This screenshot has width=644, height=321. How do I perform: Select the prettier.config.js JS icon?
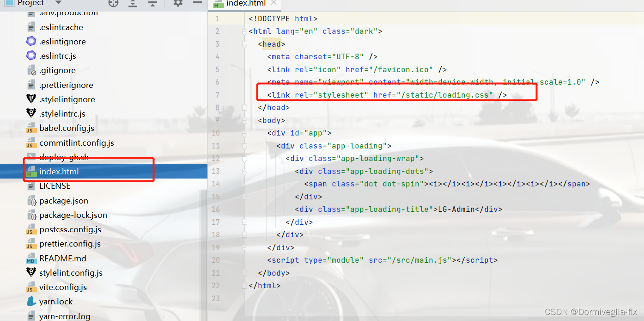point(31,244)
